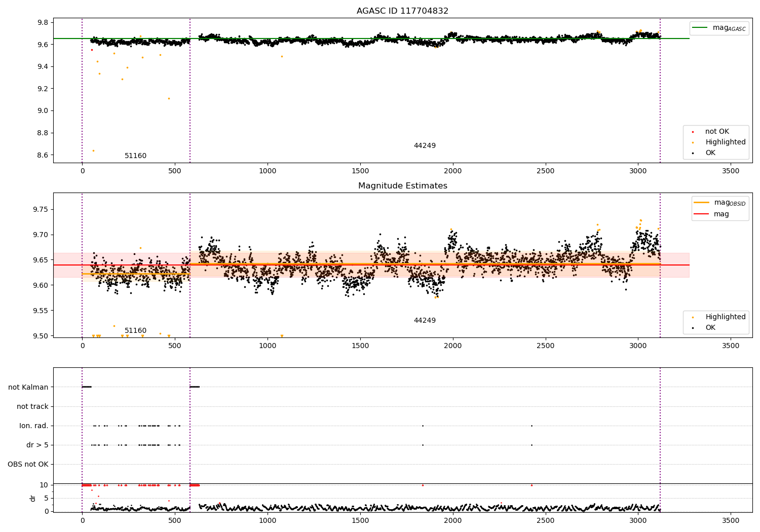
Task: Click the y-axis tick label 9.65
Action: coord(41,260)
